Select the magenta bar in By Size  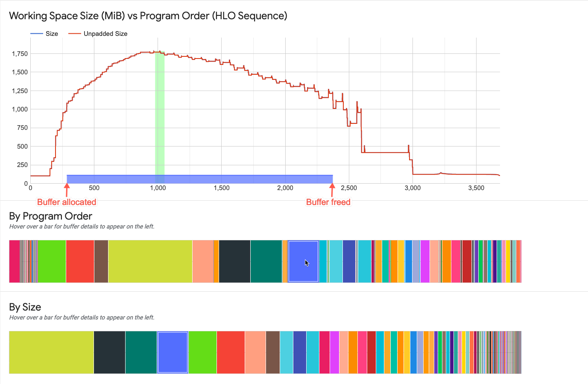tap(334, 352)
